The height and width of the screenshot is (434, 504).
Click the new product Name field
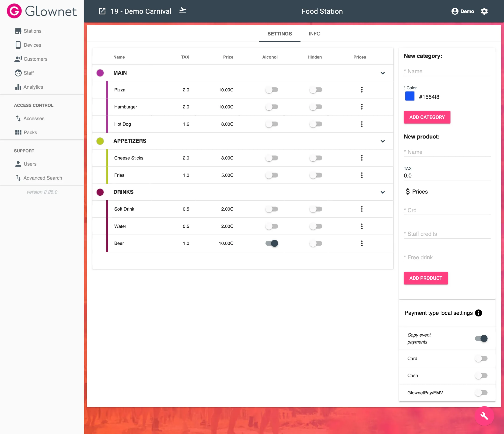coord(447,152)
